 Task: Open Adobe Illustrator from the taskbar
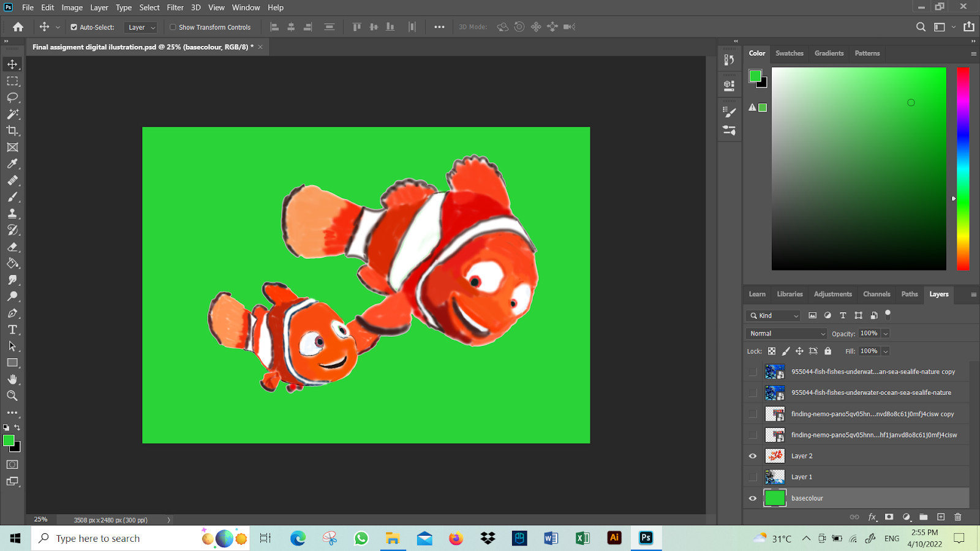(614, 538)
